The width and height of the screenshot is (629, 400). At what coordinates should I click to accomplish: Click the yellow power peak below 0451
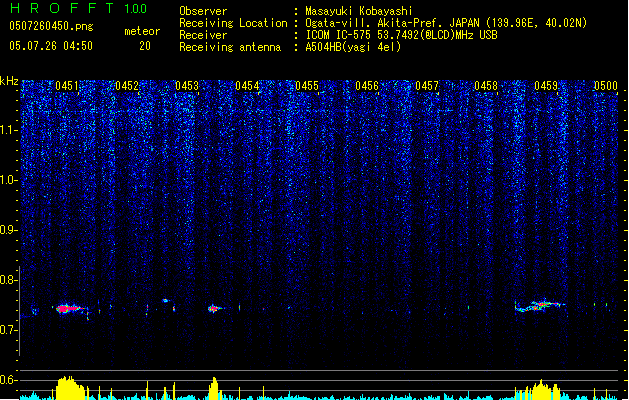(70, 388)
